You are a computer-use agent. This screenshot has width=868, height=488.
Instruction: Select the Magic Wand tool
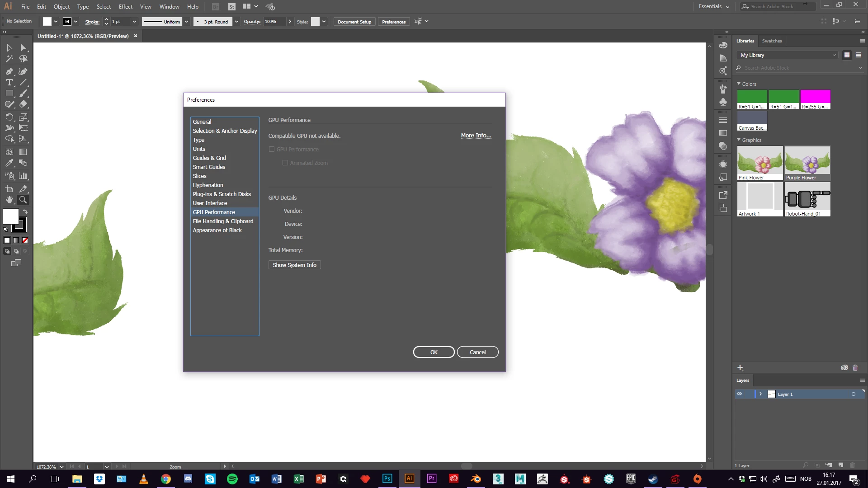pyautogui.click(x=9, y=59)
